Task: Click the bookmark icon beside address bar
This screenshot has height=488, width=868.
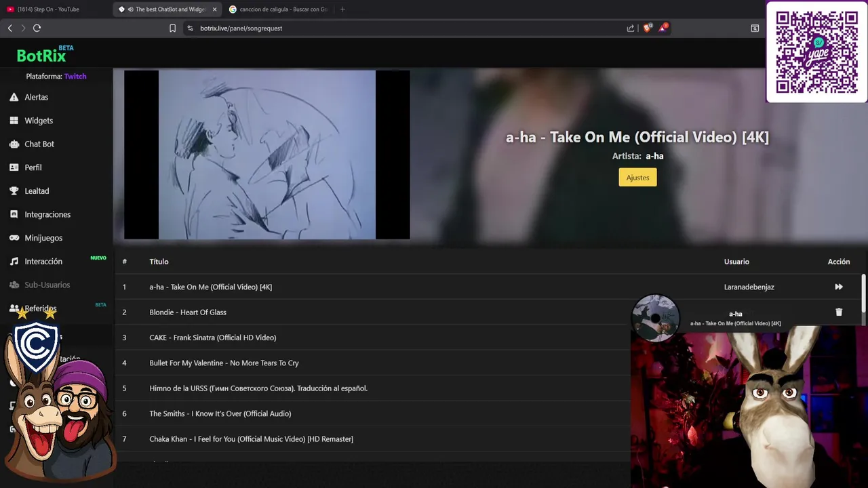Action: (x=172, y=28)
